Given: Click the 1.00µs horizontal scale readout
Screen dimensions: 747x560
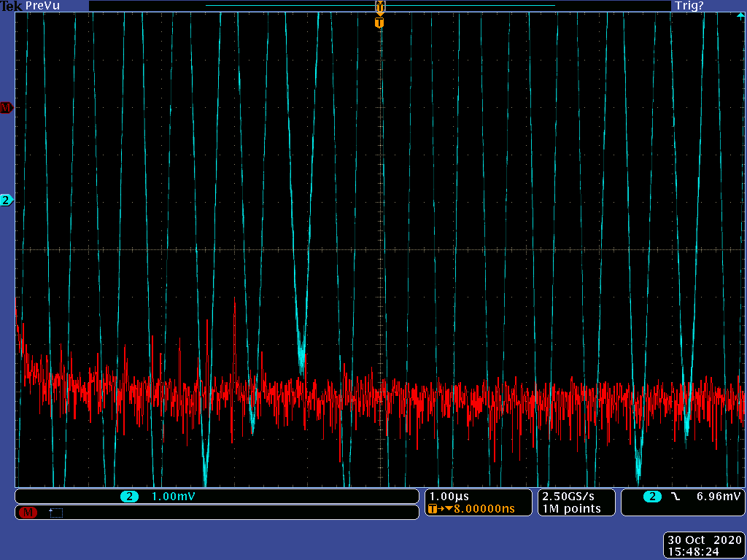Looking at the screenshot, I should 449,497.
